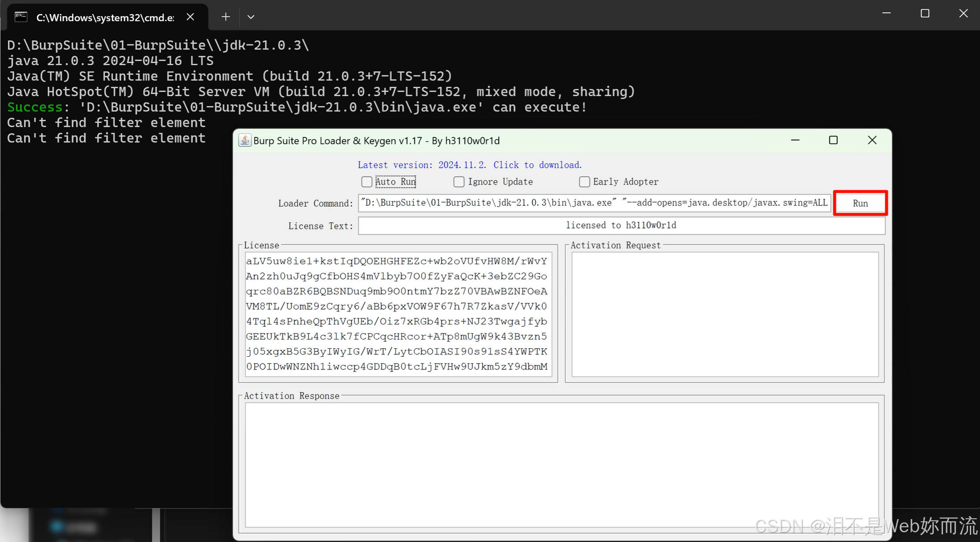Click the License Text field
Screen dimensions: 980x542
tap(621, 225)
